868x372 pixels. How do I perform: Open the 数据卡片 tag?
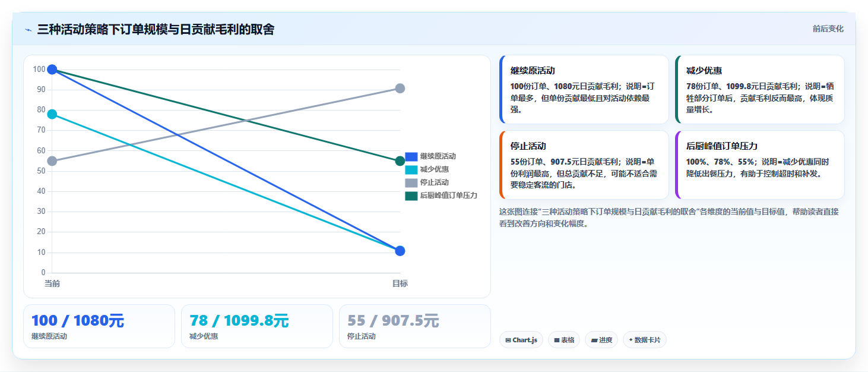click(x=645, y=340)
